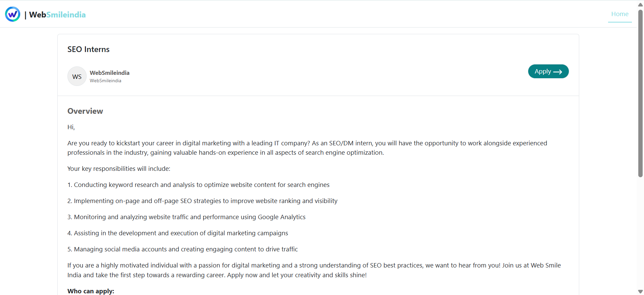Click the scrollbar up arrow

coord(640,4)
